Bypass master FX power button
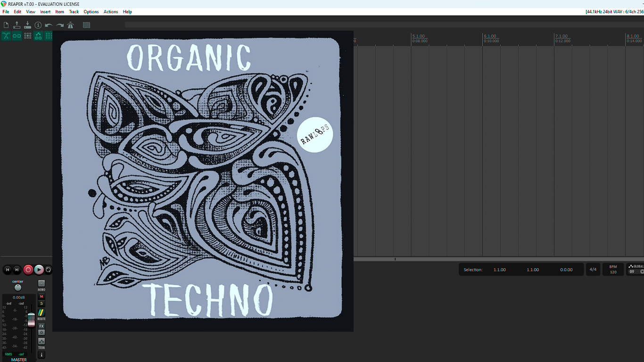 (x=41, y=332)
